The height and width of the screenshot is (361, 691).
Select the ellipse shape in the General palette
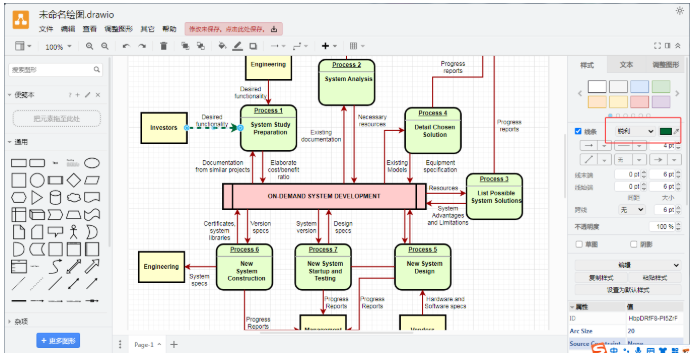point(92,163)
